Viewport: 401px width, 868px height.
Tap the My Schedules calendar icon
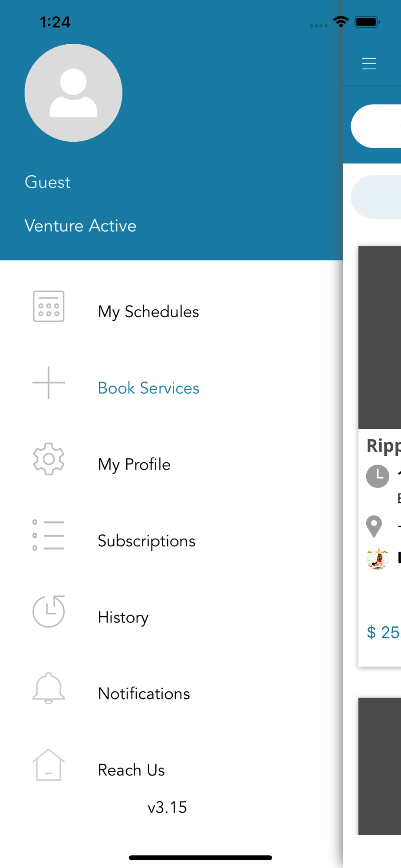[49, 306]
